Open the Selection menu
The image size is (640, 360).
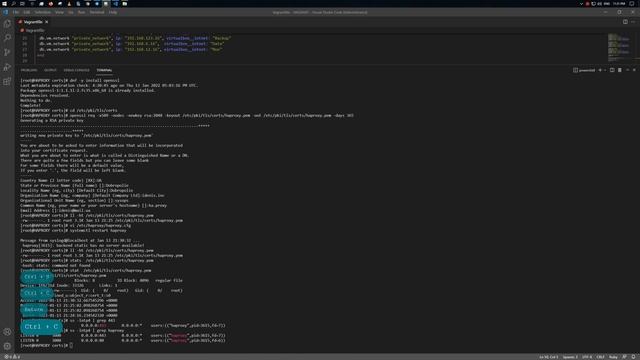coord(42,12)
